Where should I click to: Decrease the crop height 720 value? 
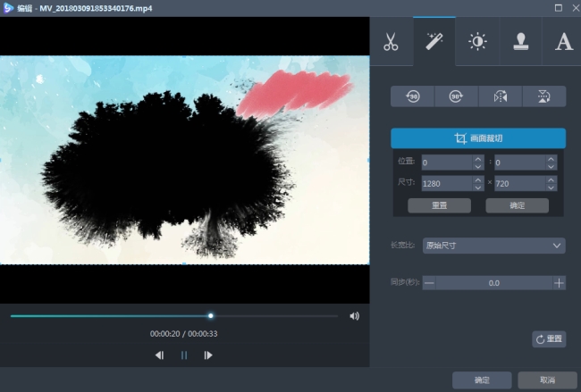click(551, 188)
